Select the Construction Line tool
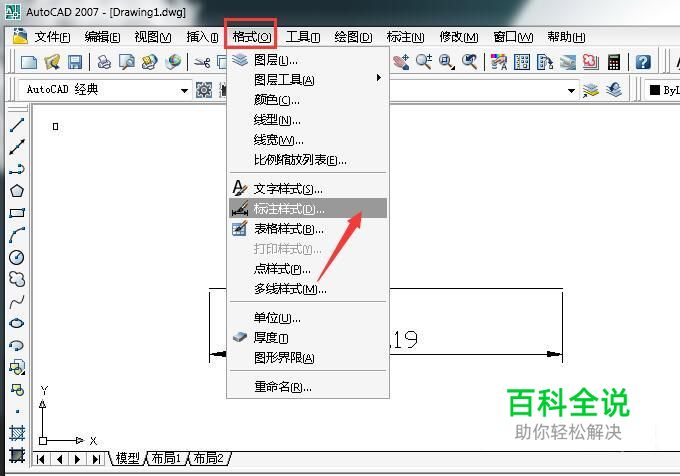The height and width of the screenshot is (476, 680). pos(17,147)
